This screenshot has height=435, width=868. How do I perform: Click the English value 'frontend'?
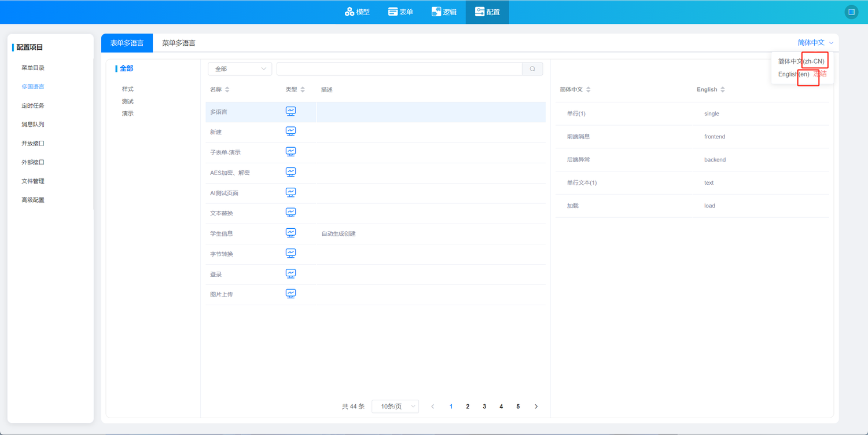click(x=715, y=137)
